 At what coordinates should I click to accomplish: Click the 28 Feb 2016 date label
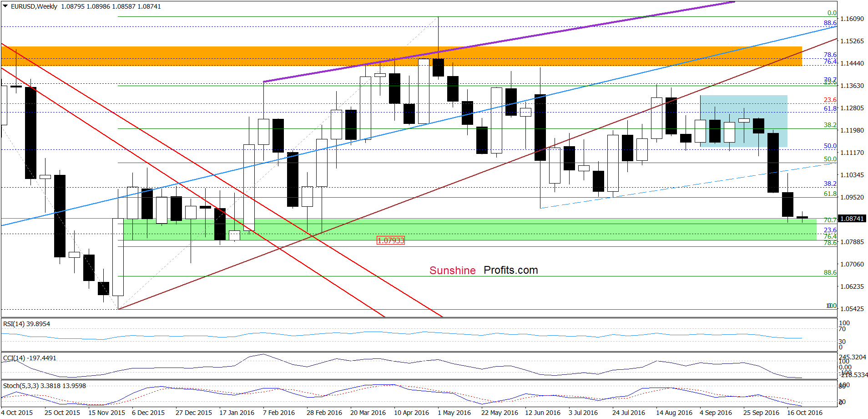[324, 413]
